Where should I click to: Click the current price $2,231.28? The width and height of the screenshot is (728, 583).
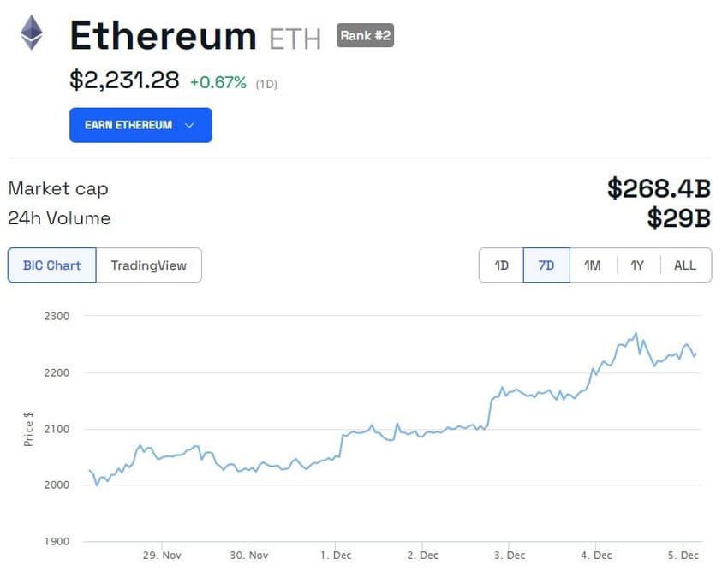coord(122,82)
